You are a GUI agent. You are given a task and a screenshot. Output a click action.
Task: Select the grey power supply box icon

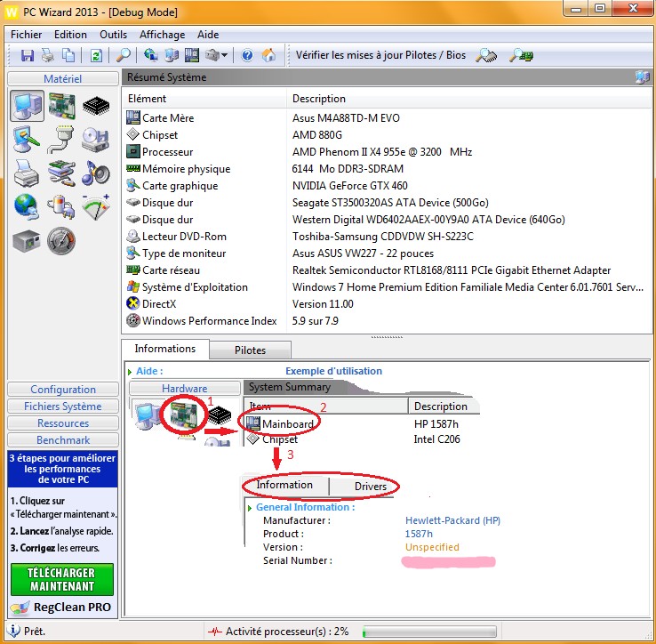(x=27, y=241)
